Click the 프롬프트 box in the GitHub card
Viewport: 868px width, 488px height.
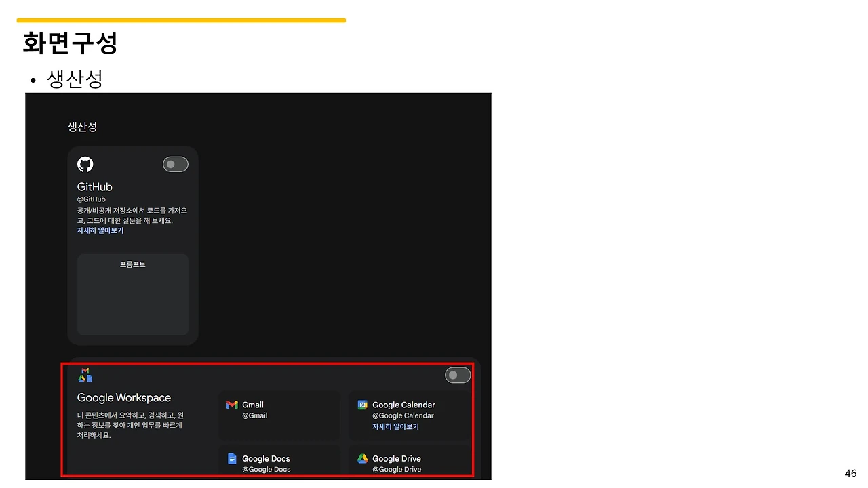(133, 294)
